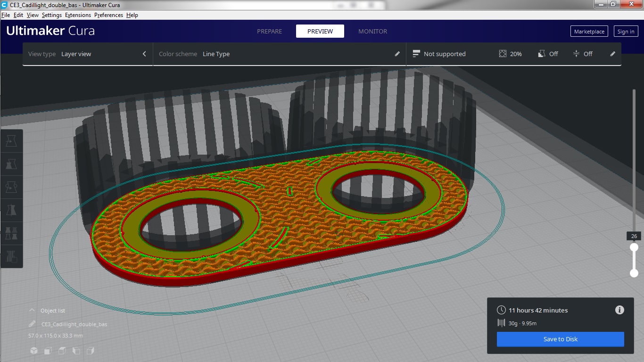This screenshot has width=644, height=362.
Task: Select the Preview stage tab
Action: 320,31
